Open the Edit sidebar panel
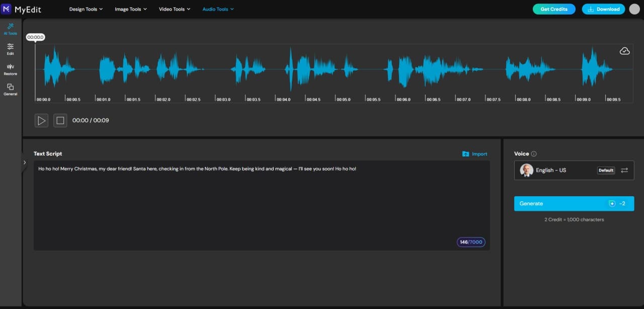The image size is (644, 309). click(11, 49)
